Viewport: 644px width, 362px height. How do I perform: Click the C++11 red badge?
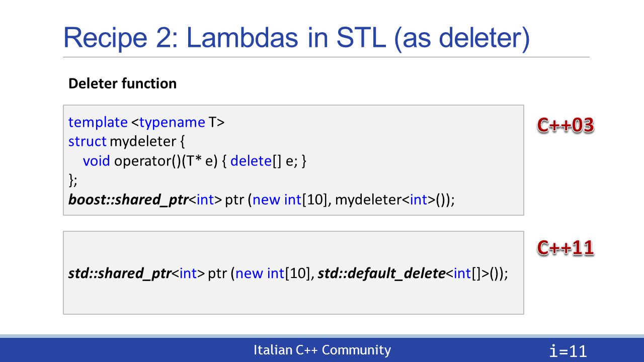[566, 247]
